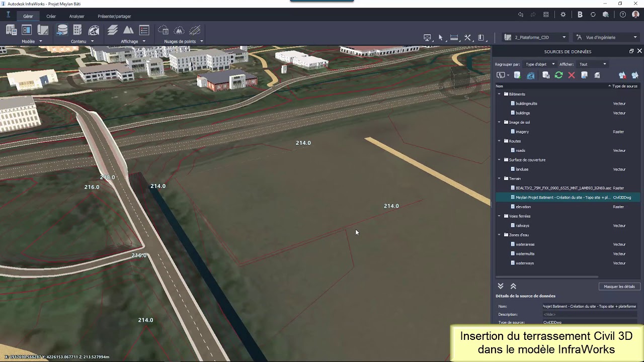Collapse the Zones d'eau tree group
The height and width of the screenshot is (362, 644).
[500, 235]
